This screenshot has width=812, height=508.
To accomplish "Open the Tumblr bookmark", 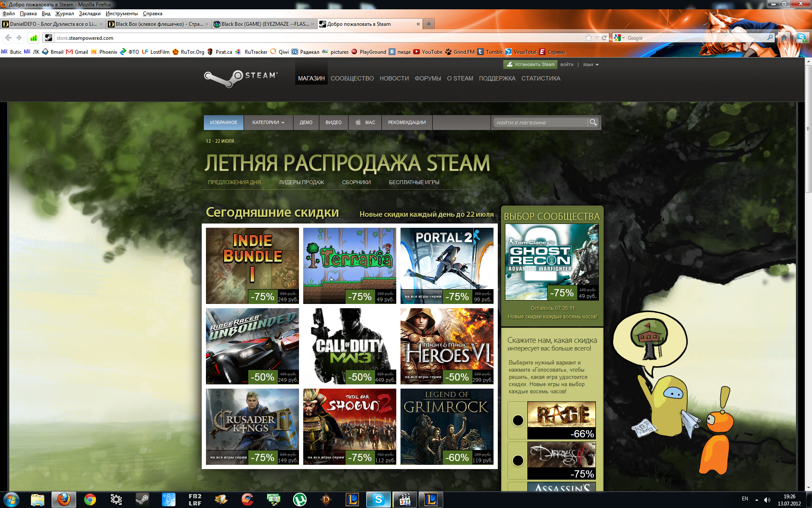I will (490, 52).
